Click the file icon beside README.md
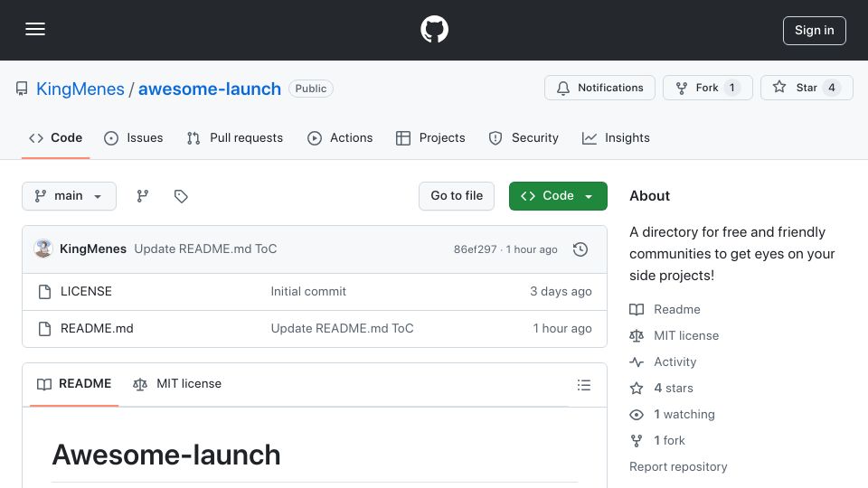This screenshot has width=868, height=488. [x=44, y=329]
